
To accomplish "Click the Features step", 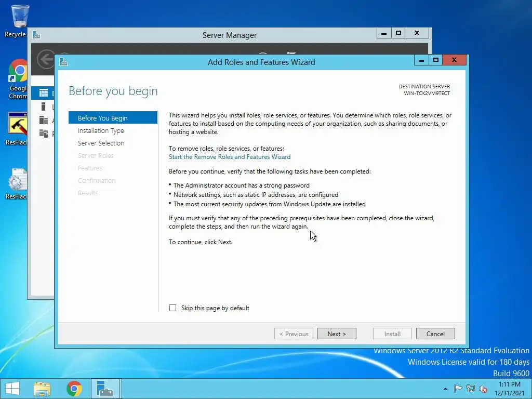I will [x=90, y=168].
